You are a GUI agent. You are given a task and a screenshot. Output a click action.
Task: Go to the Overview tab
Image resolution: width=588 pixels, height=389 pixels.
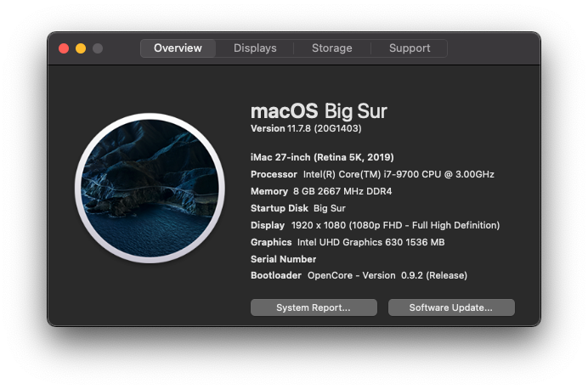click(x=178, y=48)
